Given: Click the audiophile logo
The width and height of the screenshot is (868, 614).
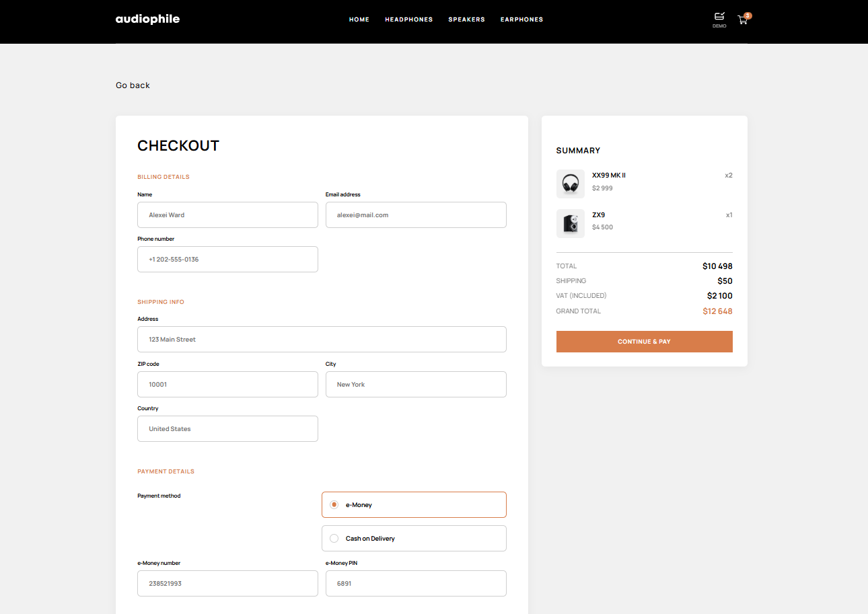Looking at the screenshot, I should (147, 19).
